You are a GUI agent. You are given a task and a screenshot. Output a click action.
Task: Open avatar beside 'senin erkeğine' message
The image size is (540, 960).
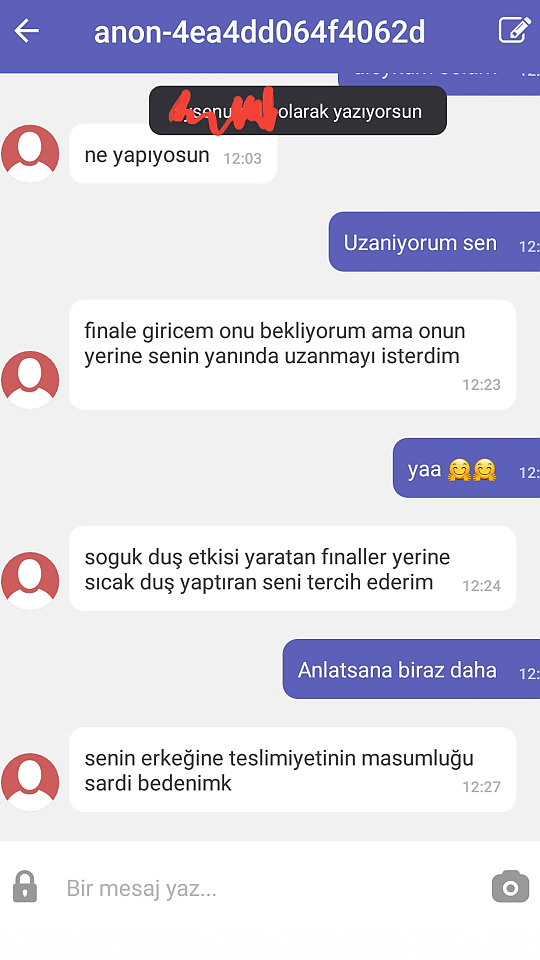click(30, 782)
